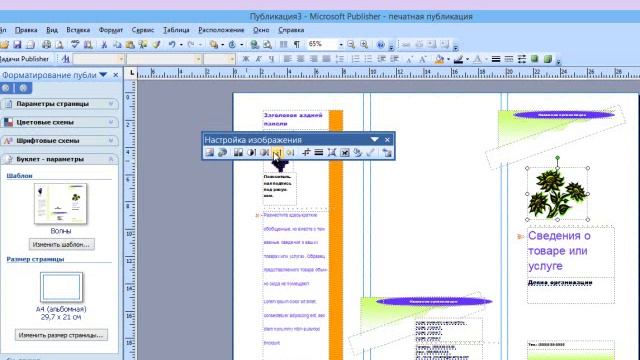The width and height of the screenshot is (640, 360).
Task: Click the Open file icon in the standard toolbar
Action: point(4,44)
